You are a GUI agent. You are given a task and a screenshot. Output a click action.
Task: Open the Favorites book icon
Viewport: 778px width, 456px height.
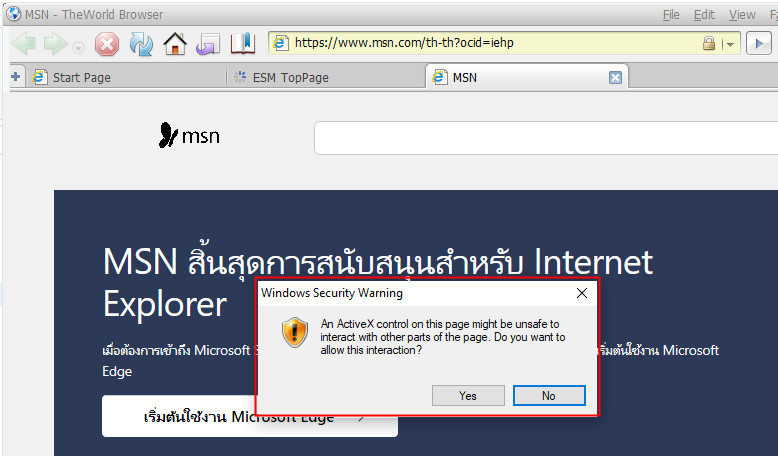(x=243, y=44)
